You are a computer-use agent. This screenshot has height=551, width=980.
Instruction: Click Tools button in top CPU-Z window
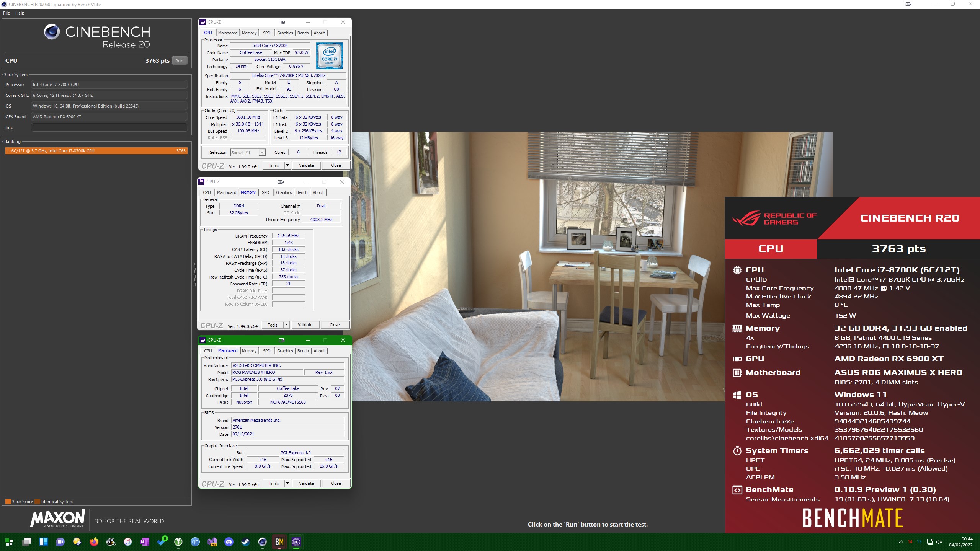pos(274,165)
